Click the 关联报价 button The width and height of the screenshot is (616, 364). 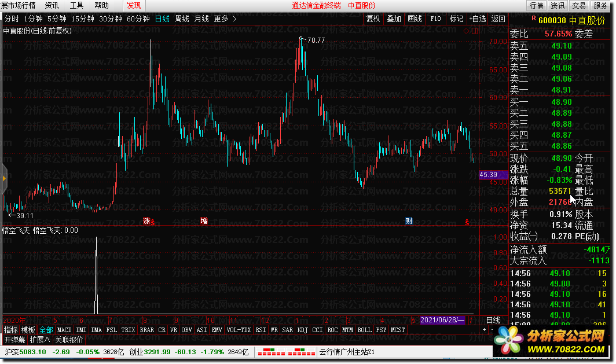69,340
